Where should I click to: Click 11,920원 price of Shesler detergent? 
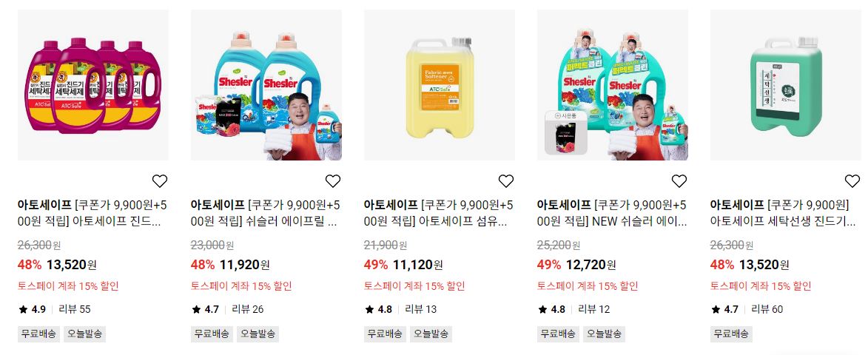click(245, 265)
